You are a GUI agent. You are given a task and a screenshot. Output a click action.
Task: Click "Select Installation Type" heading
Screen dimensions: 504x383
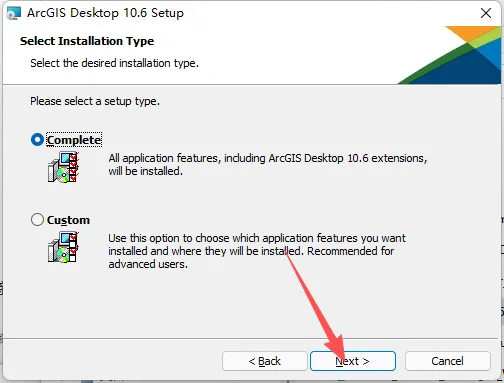coord(87,41)
